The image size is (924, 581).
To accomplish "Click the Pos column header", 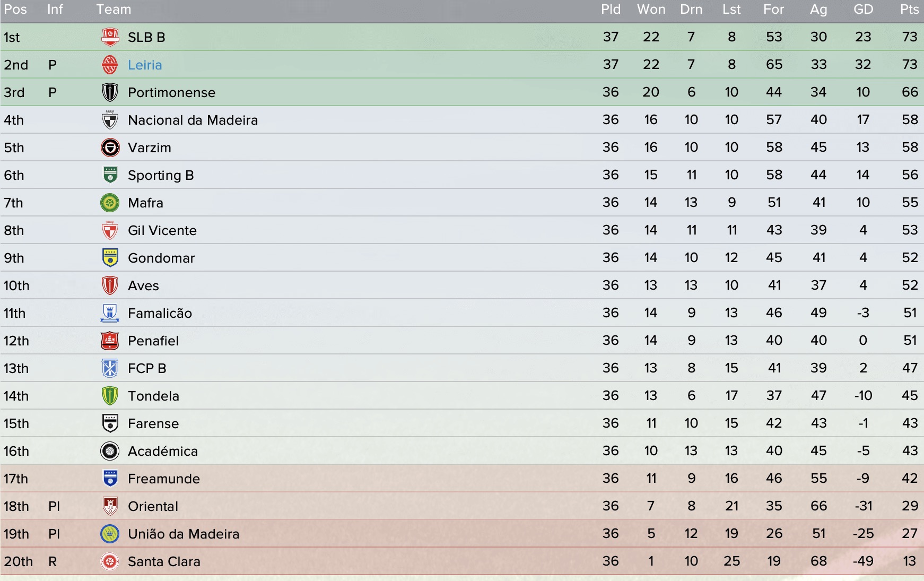I will [x=15, y=10].
